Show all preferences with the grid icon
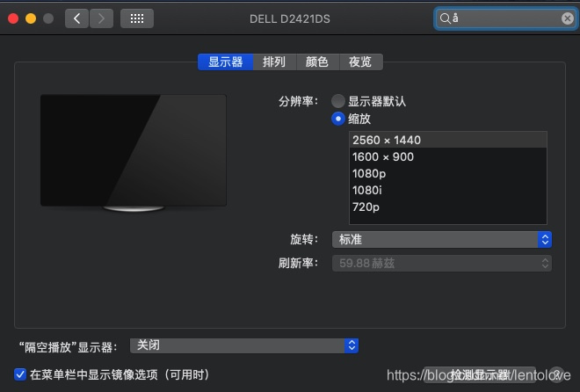 click(x=137, y=18)
